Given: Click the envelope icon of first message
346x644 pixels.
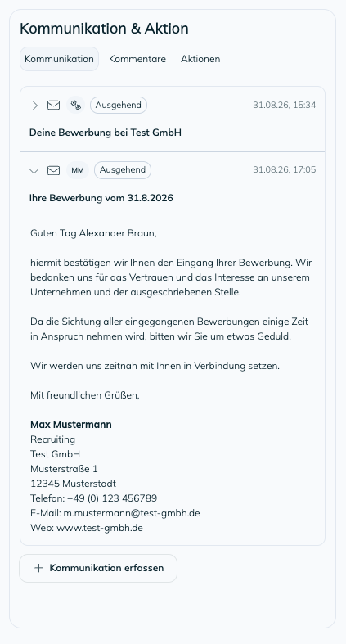Looking at the screenshot, I should pyautogui.click(x=53, y=106).
